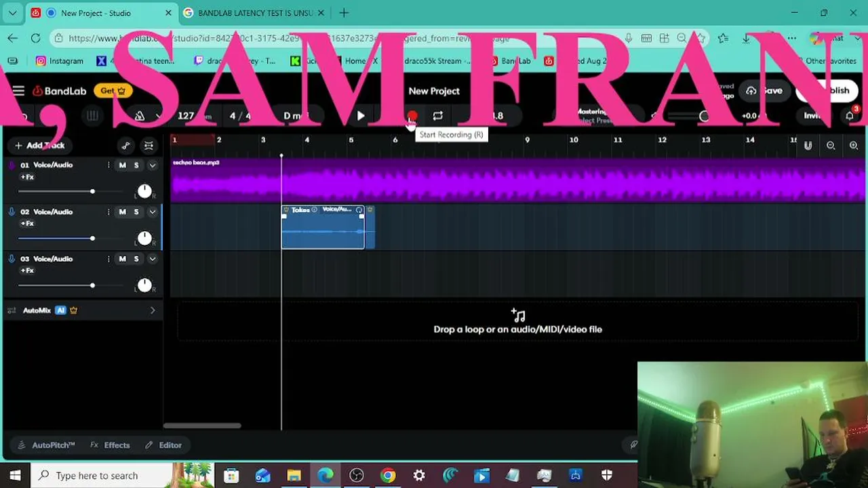Open the notifications bell
This screenshot has width=868, height=488.
(x=850, y=116)
